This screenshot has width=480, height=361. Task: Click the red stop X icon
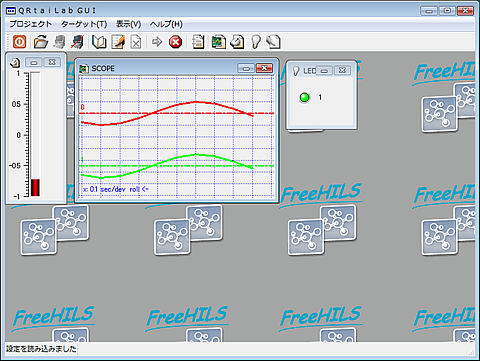(x=175, y=42)
